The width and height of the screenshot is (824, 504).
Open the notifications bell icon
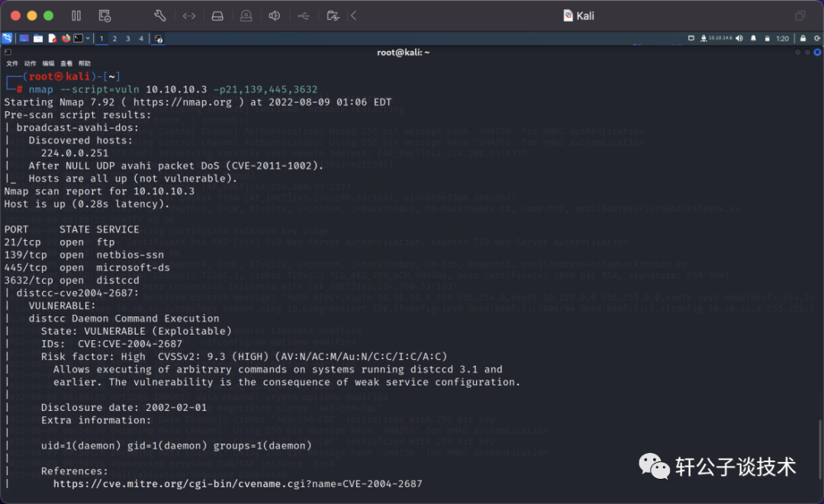753,38
